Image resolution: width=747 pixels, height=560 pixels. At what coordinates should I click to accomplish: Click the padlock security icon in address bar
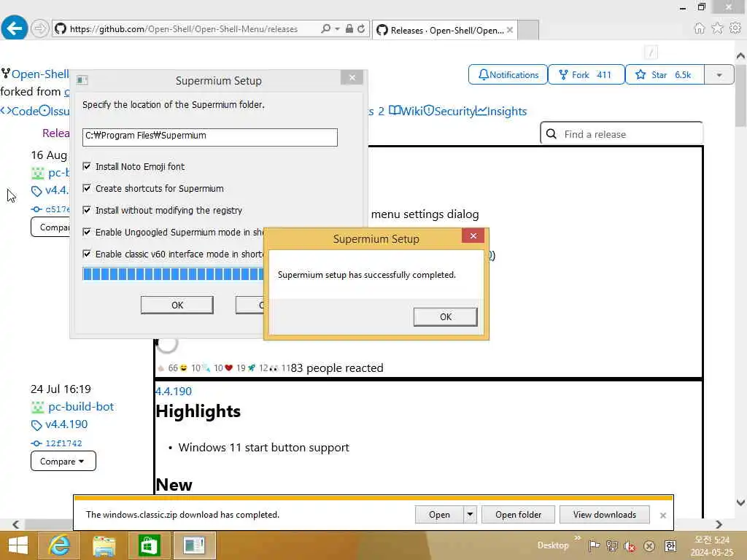point(349,28)
